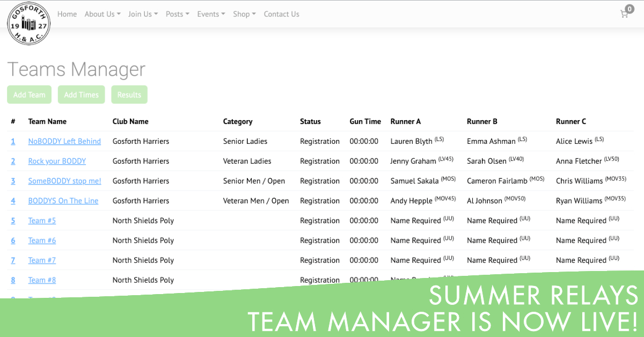Select runner Sarah Olsen

click(x=487, y=161)
